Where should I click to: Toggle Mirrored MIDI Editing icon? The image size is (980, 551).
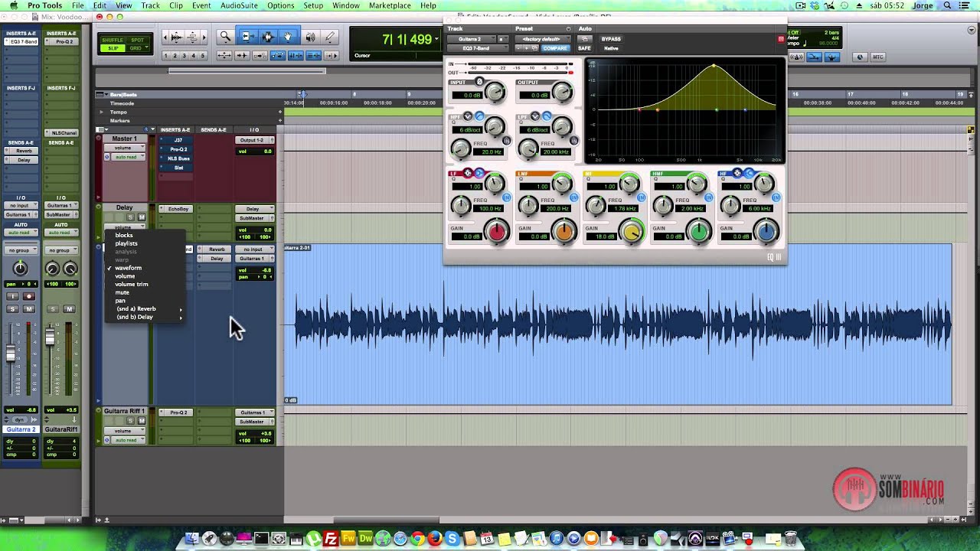[260, 55]
